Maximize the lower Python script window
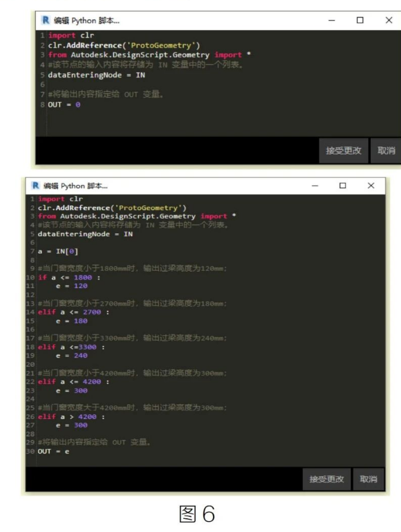The height and width of the screenshot is (532, 401). point(343,186)
